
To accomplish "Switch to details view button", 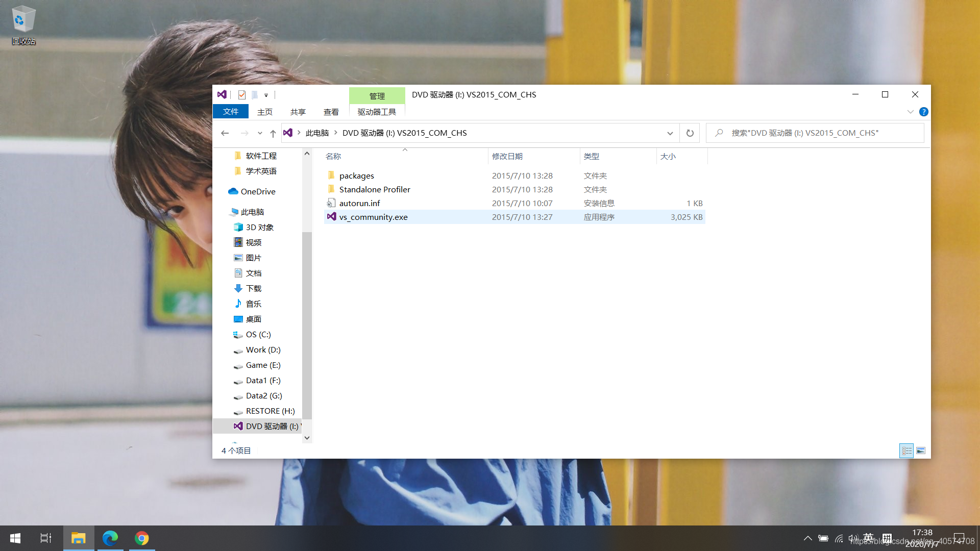I will (x=906, y=450).
